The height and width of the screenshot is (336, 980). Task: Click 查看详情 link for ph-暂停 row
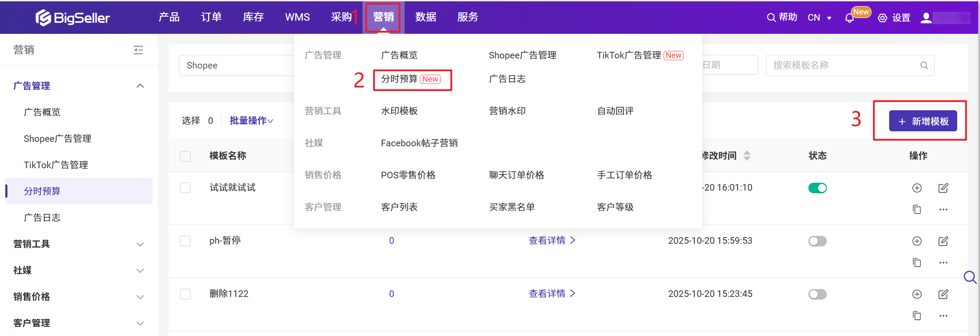[x=552, y=241]
